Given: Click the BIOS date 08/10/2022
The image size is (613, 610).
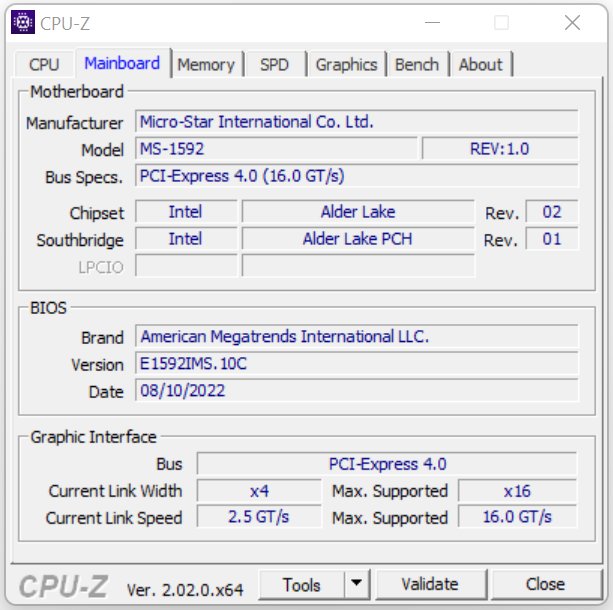Looking at the screenshot, I should click(357, 390).
